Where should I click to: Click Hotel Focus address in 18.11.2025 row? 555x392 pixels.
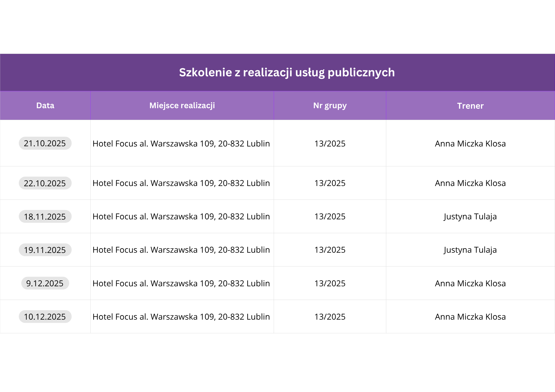pos(181,216)
